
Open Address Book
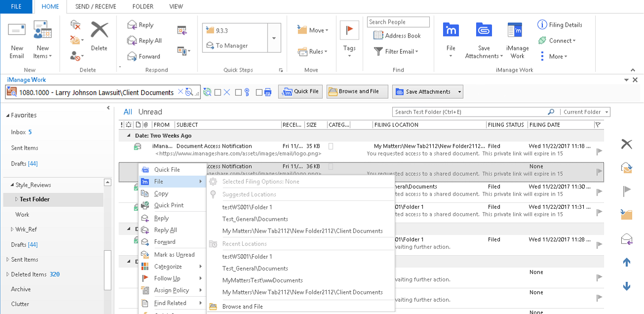[x=398, y=36]
